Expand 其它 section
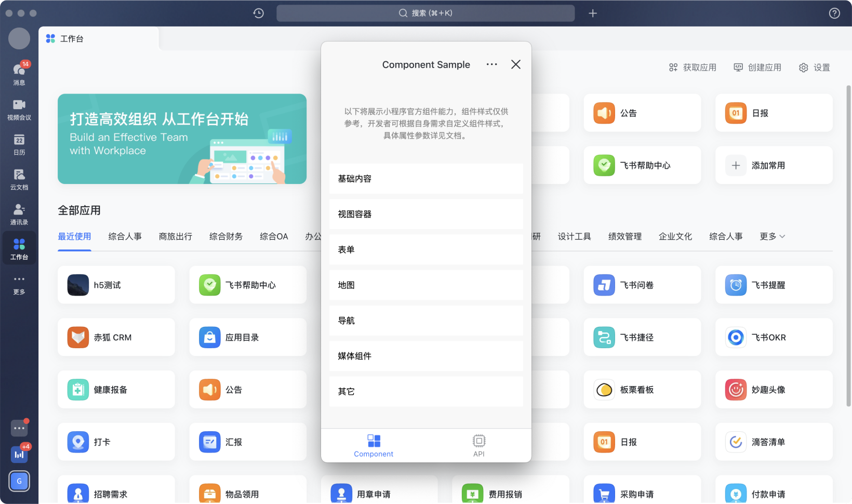 click(x=426, y=391)
